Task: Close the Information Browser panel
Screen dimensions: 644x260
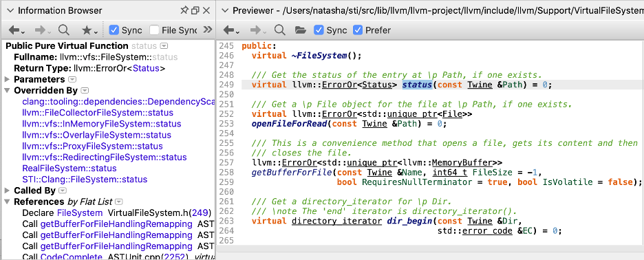Action: 206,11
